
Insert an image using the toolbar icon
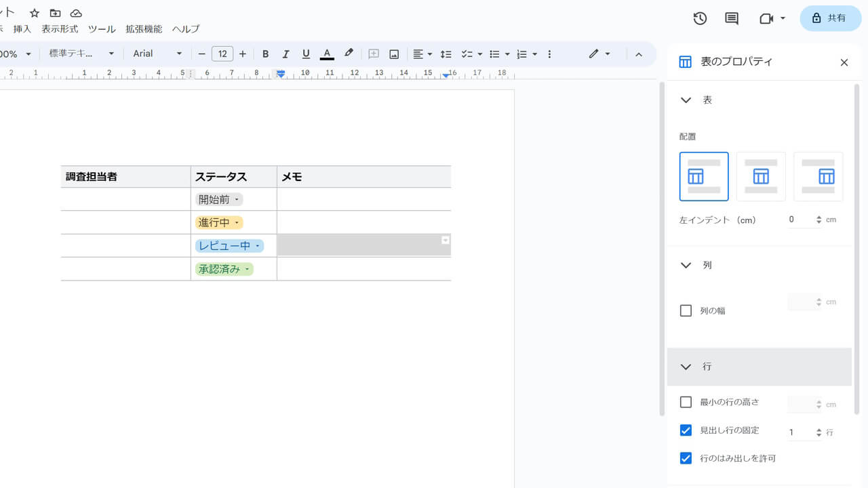point(394,54)
